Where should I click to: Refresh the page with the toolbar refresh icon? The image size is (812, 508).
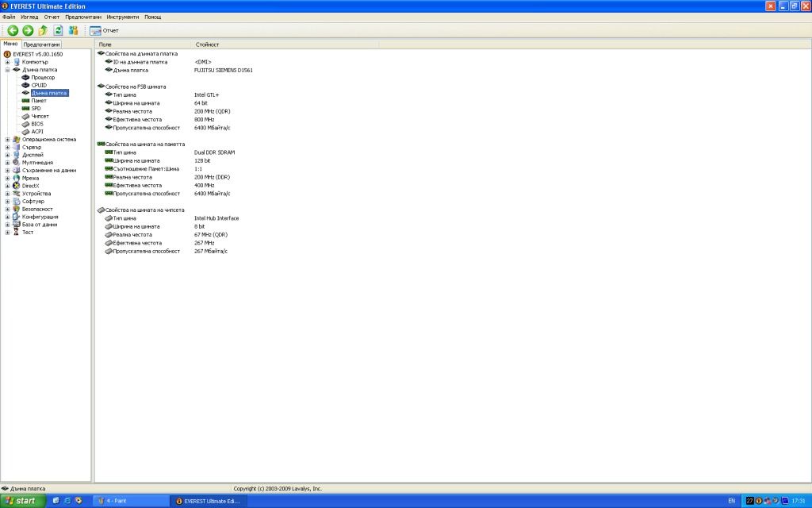click(58, 31)
